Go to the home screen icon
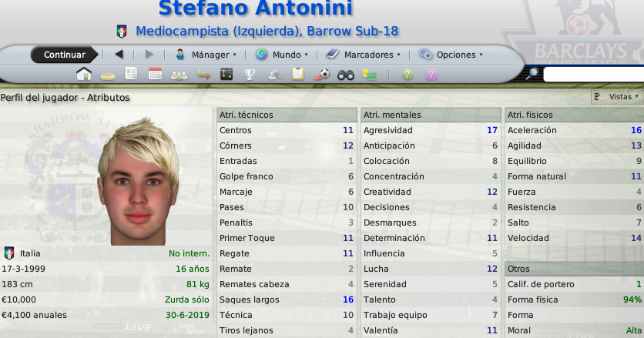644x338 pixels. click(84, 74)
